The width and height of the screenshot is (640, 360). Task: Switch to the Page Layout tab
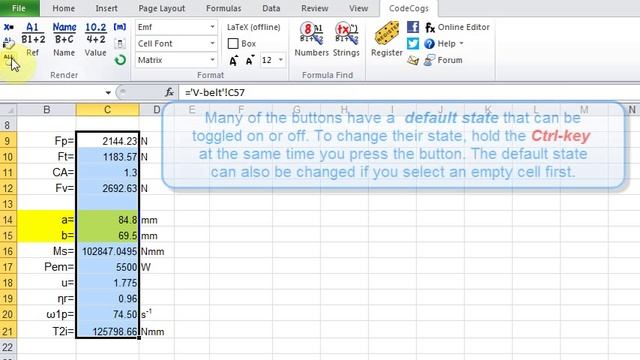162,8
